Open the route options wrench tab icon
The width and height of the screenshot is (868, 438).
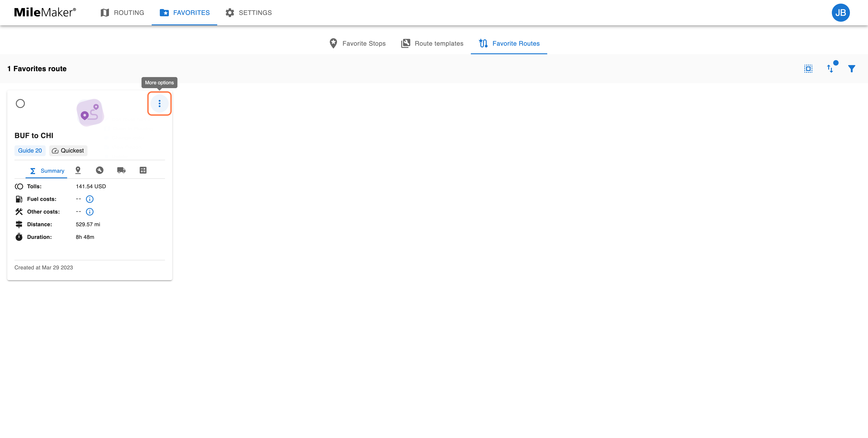click(x=99, y=170)
